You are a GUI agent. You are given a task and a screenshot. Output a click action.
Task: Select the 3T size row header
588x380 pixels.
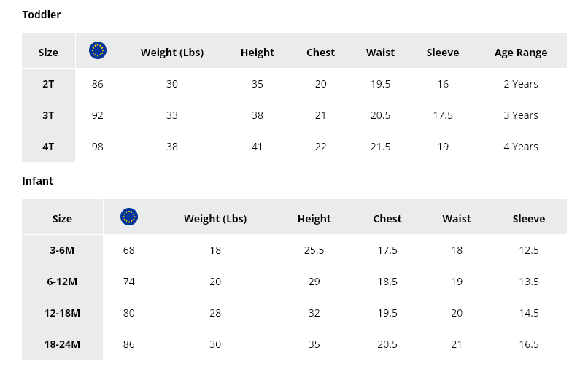(x=48, y=115)
